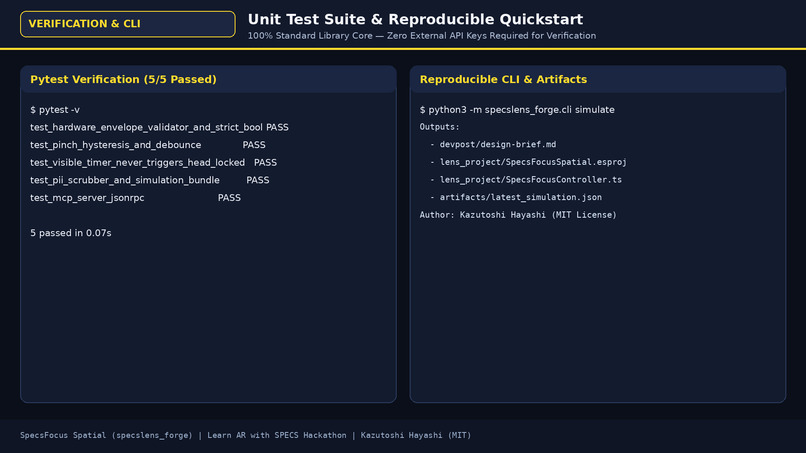Open lens_project/SpecsFocusController.ts path
The height and width of the screenshot is (453, 806).
point(530,179)
